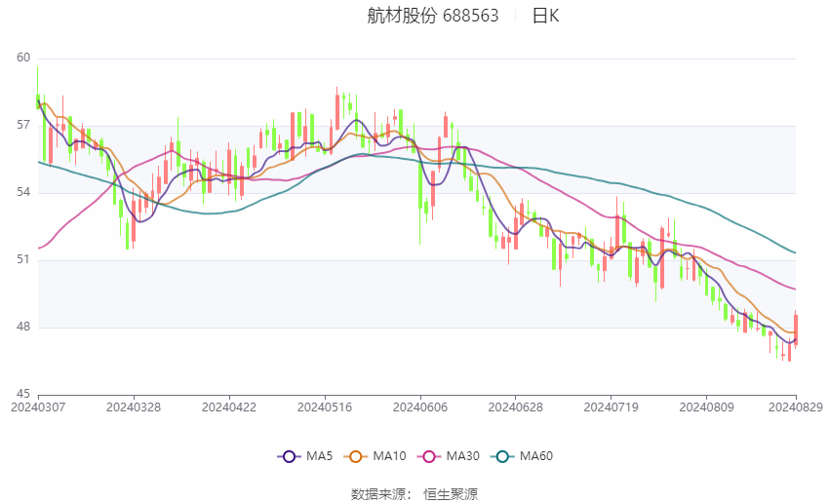Screen dimensions: 829x504
Task: Click x-axis date label 20240628
Action: 516,407
